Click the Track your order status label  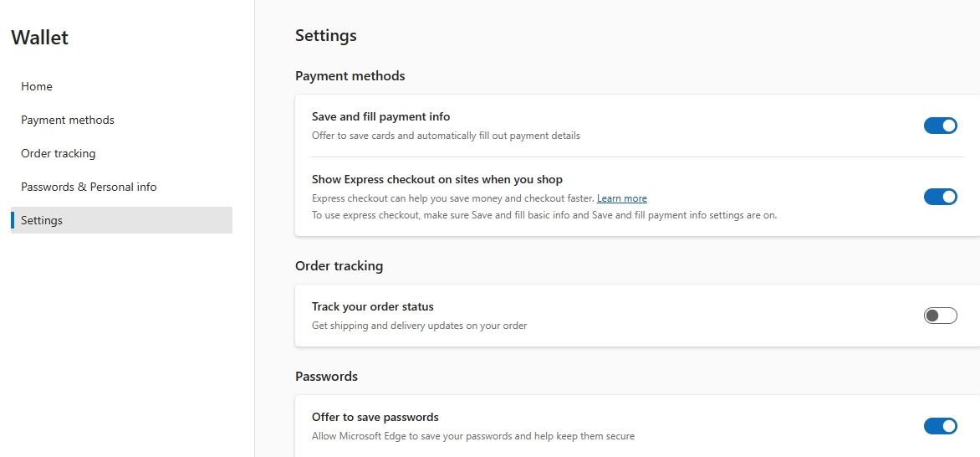coord(372,307)
